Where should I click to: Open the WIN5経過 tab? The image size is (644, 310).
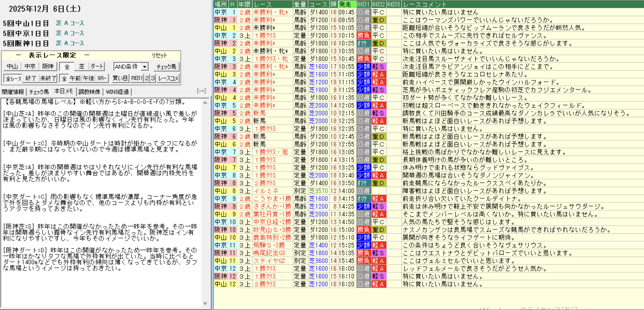pos(117,92)
